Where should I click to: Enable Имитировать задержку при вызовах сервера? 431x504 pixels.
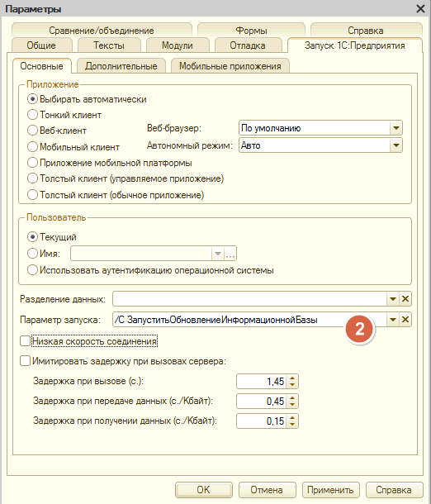(x=25, y=361)
